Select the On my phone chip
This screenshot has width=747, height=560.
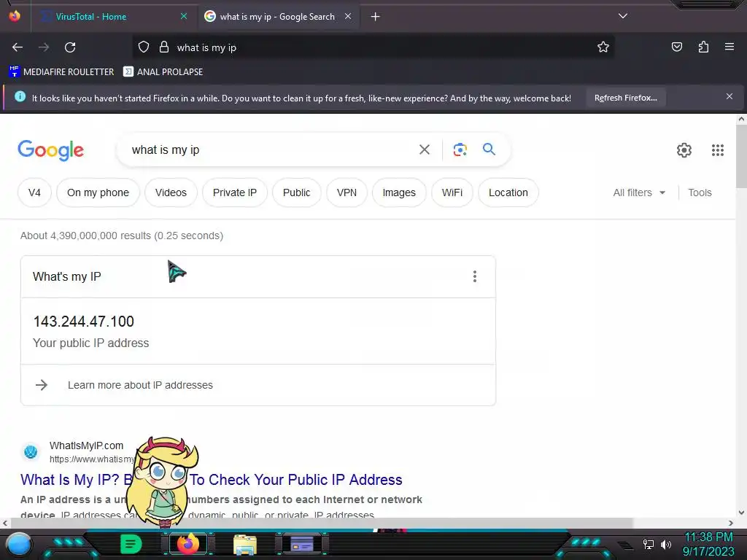pyautogui.click(x=98, y=192)
